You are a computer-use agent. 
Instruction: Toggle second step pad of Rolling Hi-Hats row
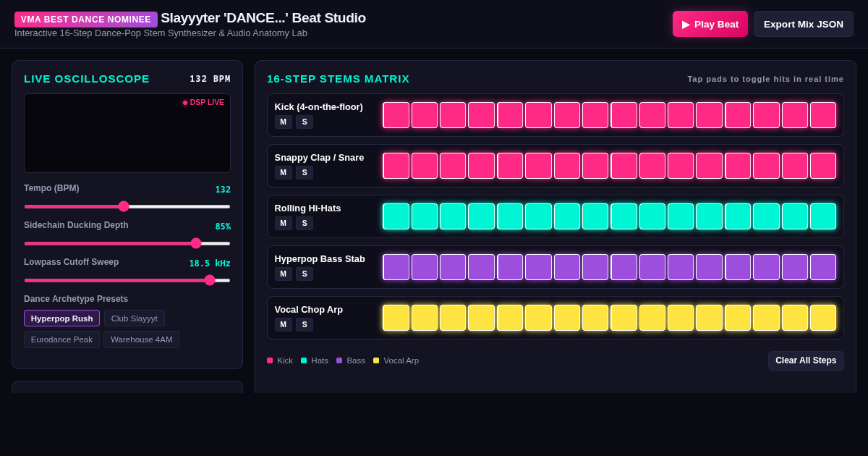[425, 216]
